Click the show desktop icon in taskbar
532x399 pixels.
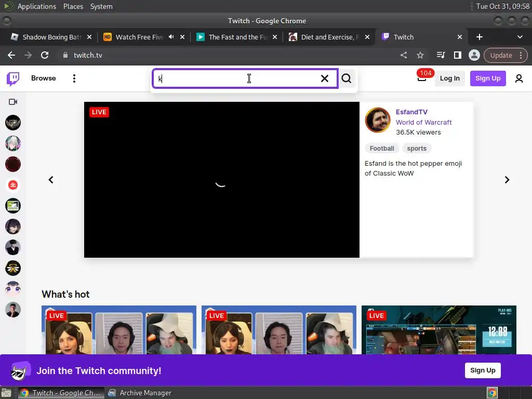pos(6,393)
